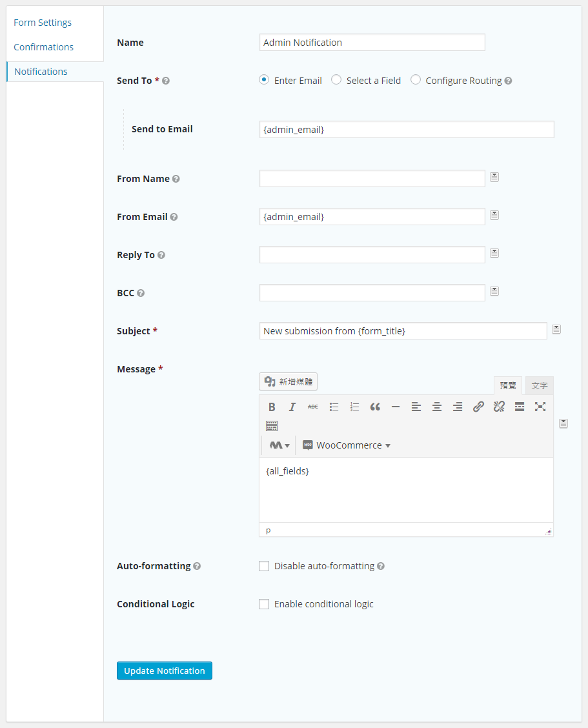Screen dimensions: 588x728
Task: Select the Enter Email radio option
Action: click(x=264, y=80)
